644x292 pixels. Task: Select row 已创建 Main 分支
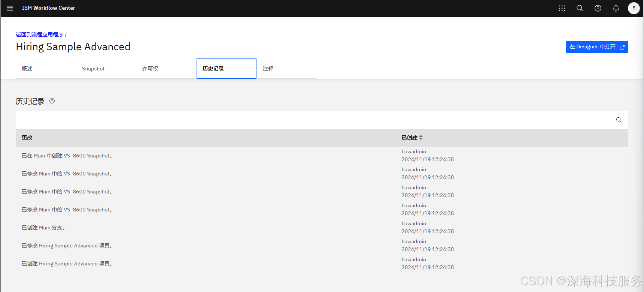point(322,228)
